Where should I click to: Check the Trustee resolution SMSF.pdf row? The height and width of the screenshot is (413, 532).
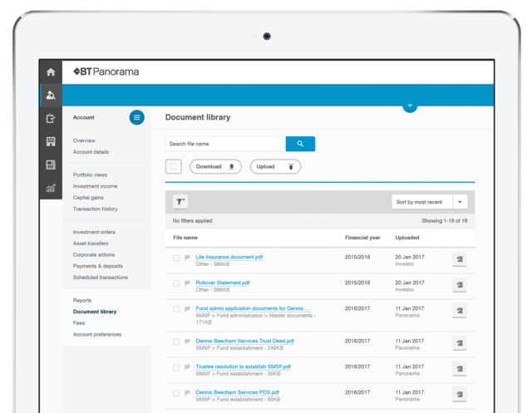click(176, 367)
